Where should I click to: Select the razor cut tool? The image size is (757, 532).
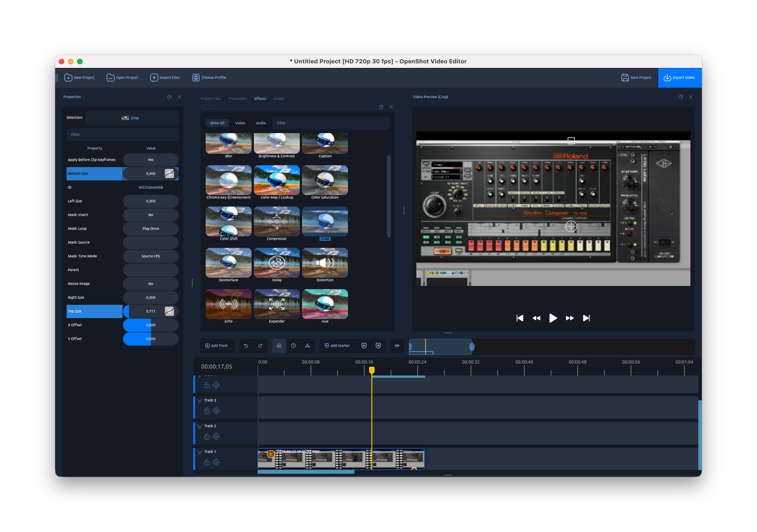click(308, 346)
